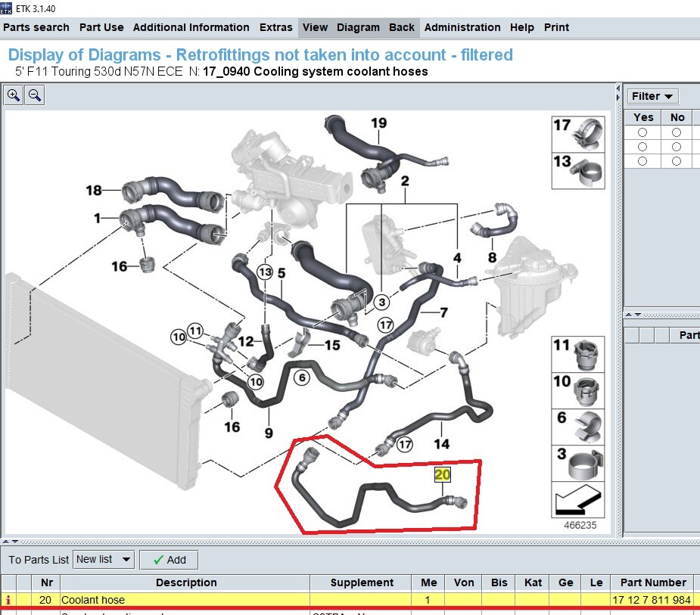
Task: Select No radio in first filter row
Action: [677, 132]
